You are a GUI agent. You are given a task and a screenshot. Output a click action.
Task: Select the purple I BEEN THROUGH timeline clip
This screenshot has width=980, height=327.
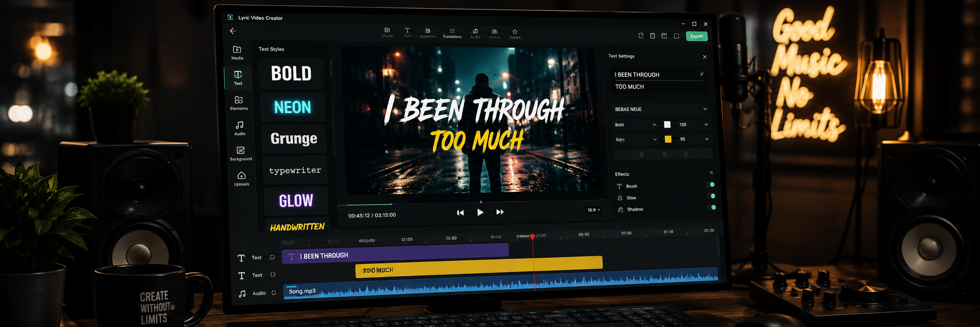(395, 254)
